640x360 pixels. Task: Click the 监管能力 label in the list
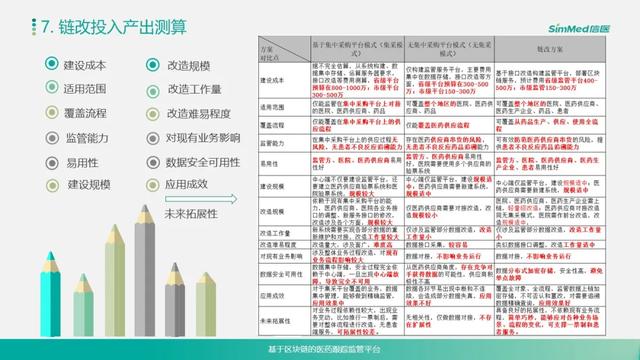pos(87,138)
